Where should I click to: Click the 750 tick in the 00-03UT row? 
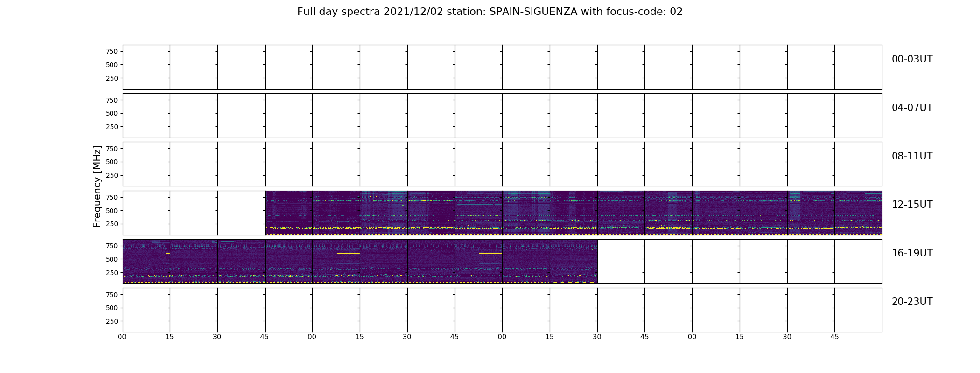112,52
